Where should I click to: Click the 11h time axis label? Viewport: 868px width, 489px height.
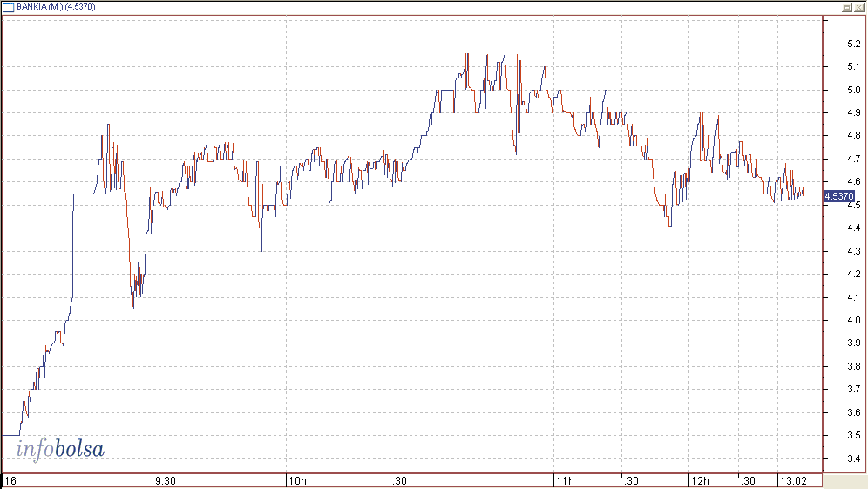tap(566, 480)
